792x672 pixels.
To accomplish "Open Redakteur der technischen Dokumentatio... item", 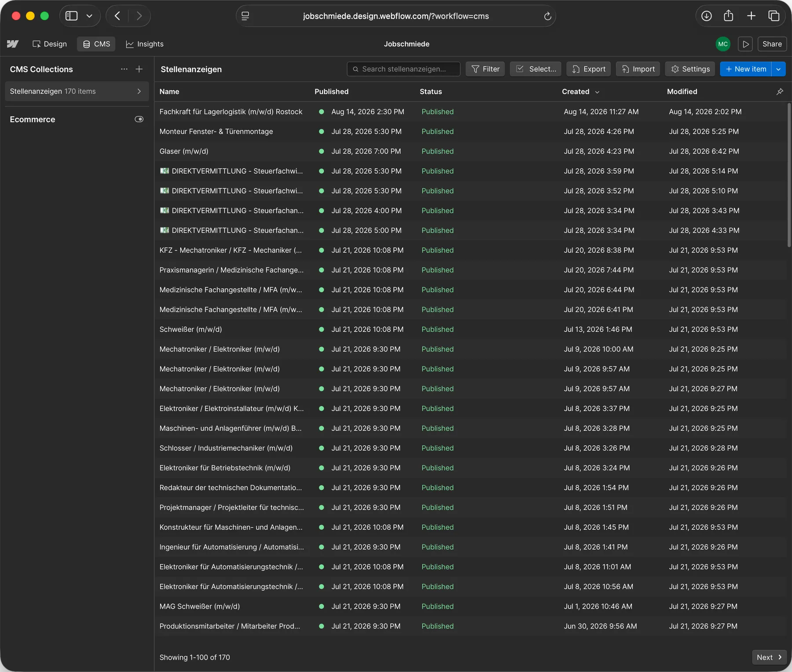I will coord(231,488).
